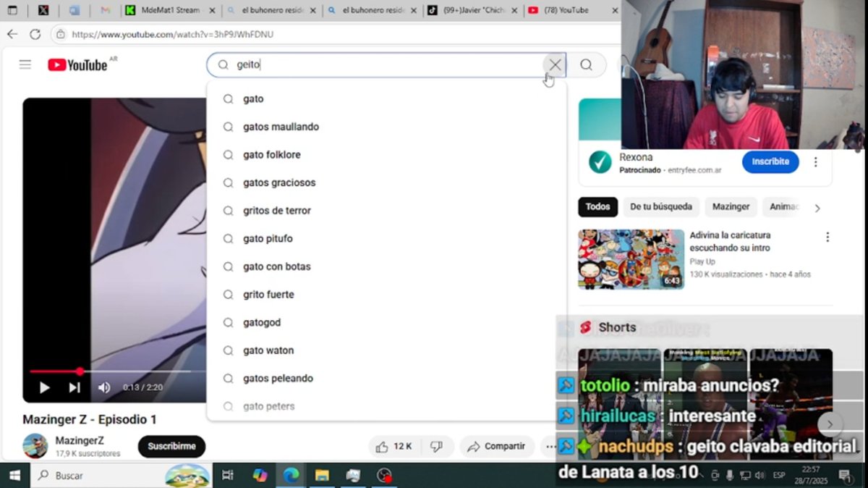The image size is (868, 488).
Task: Click the Suscribirme button
Action: pos(171,446)
